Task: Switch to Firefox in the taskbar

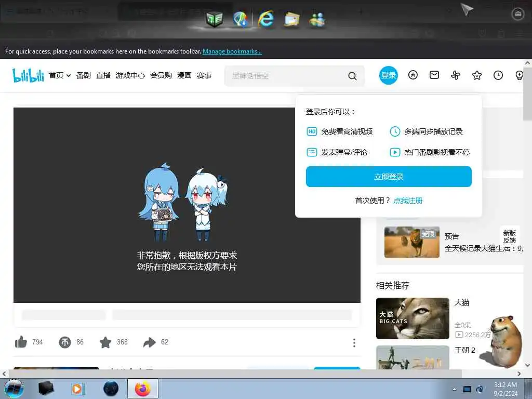Action: pos(143,389)
